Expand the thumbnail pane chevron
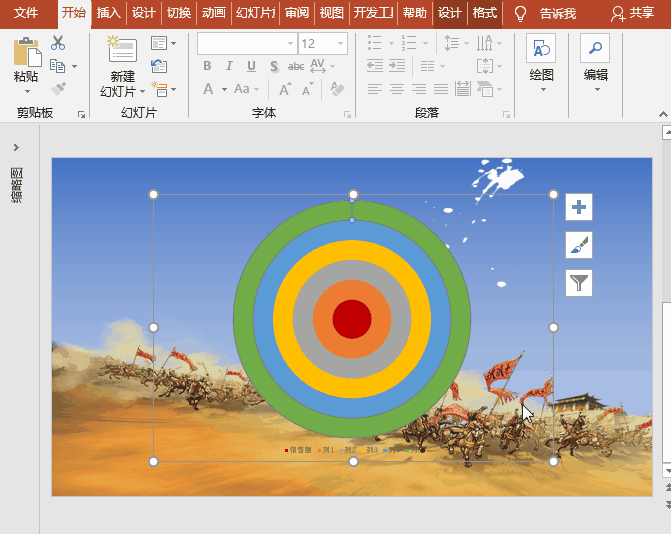The height and width of the screenshot is (534, 671). click(16, 148)
